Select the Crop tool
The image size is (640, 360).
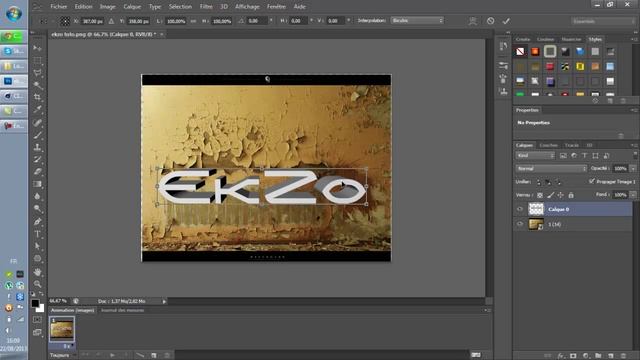click(x=38, y=97)
